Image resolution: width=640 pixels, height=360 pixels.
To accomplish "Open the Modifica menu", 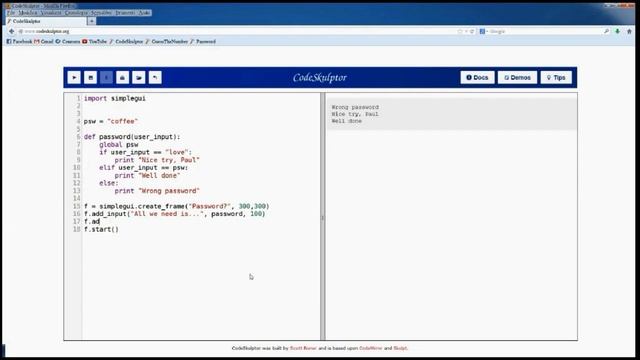I will click(x=28, y=13).
